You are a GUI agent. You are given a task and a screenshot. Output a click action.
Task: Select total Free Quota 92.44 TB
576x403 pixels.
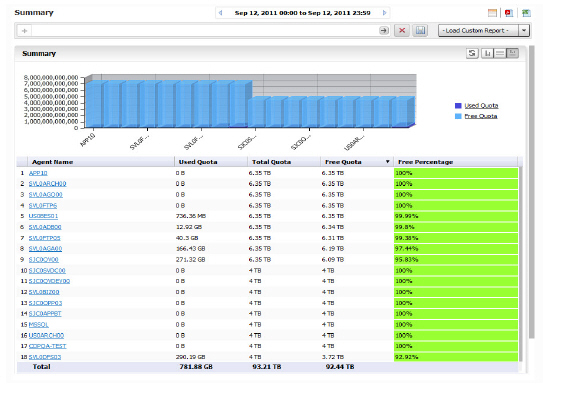click(x=340, y=367)
